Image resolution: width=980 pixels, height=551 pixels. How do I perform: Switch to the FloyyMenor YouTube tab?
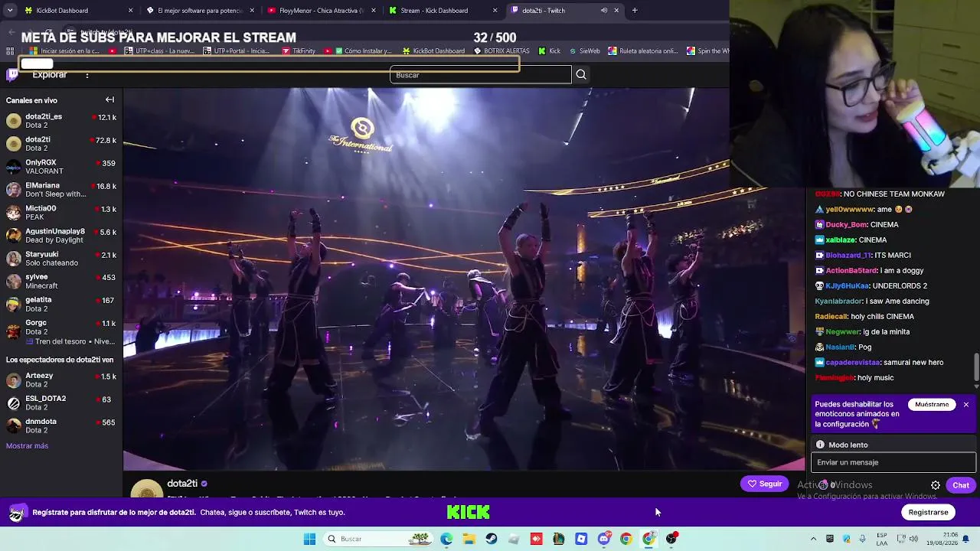coord(321,11)
